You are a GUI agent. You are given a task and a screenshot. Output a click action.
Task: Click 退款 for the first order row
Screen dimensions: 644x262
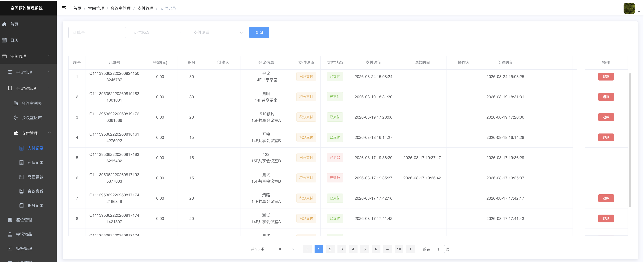tap(606, 76)
